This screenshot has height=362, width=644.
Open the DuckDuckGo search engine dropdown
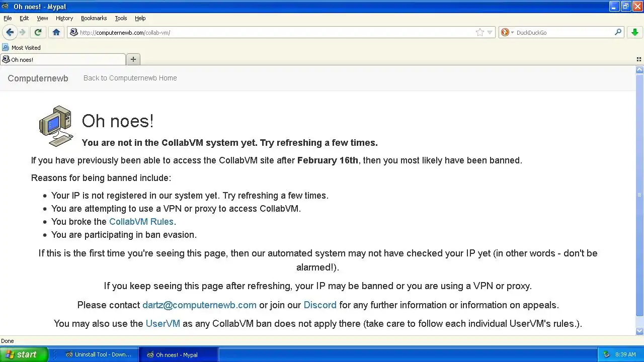507,32
